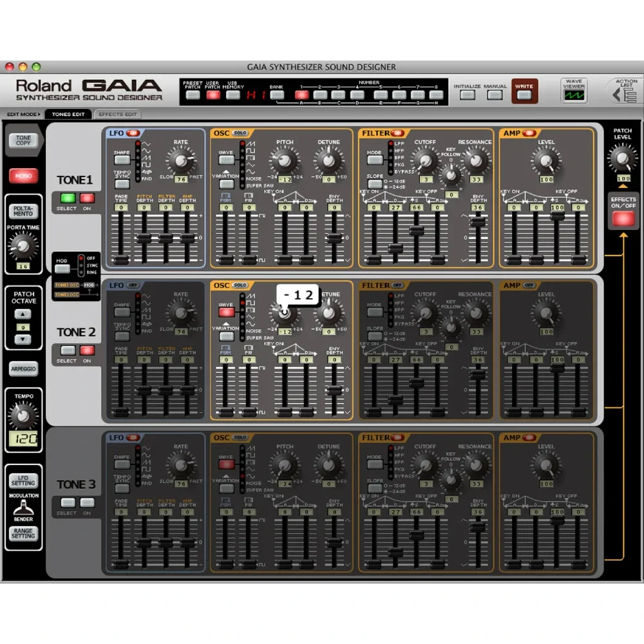
Task: Click the Tempo knob
Action: [23, 415]
